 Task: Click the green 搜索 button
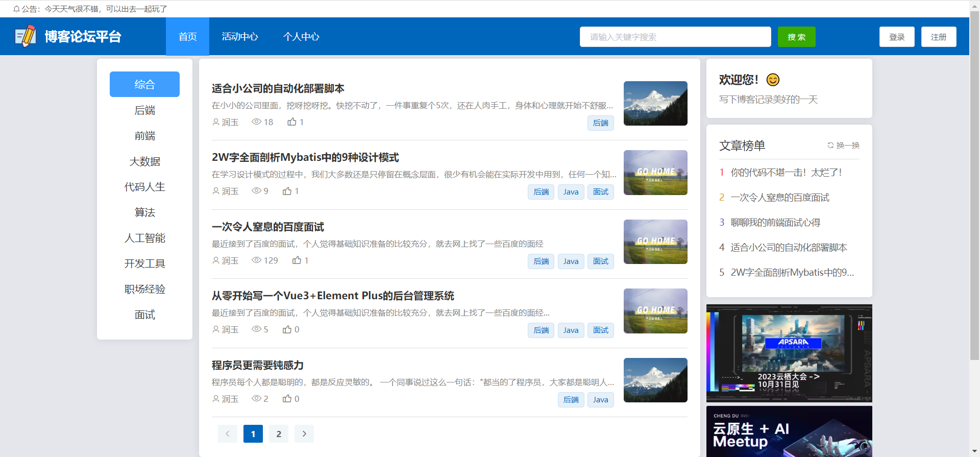[x=796, y=37]
